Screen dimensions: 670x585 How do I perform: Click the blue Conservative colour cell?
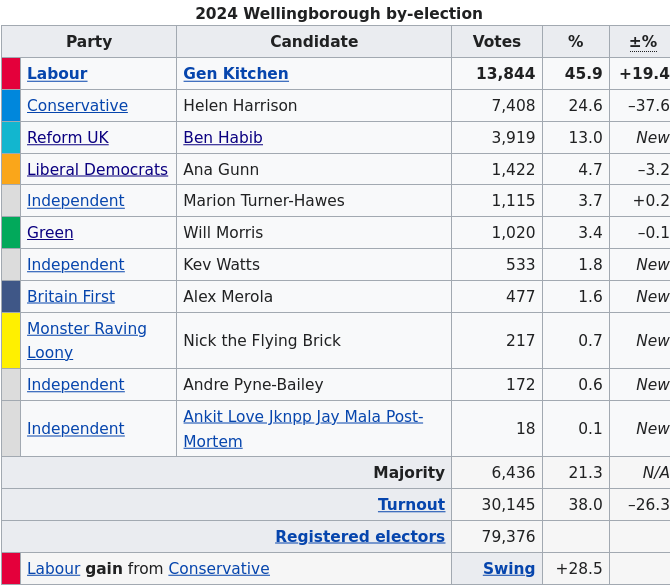[11, 106]
